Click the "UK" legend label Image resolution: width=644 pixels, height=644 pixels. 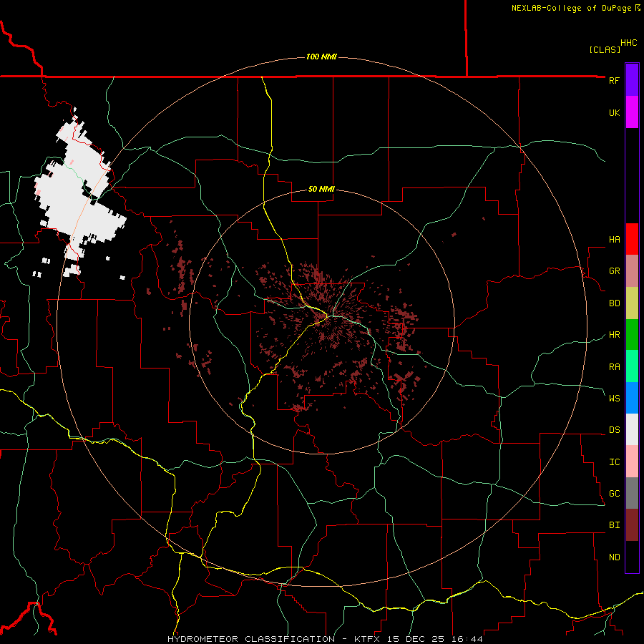pos(614,112)
